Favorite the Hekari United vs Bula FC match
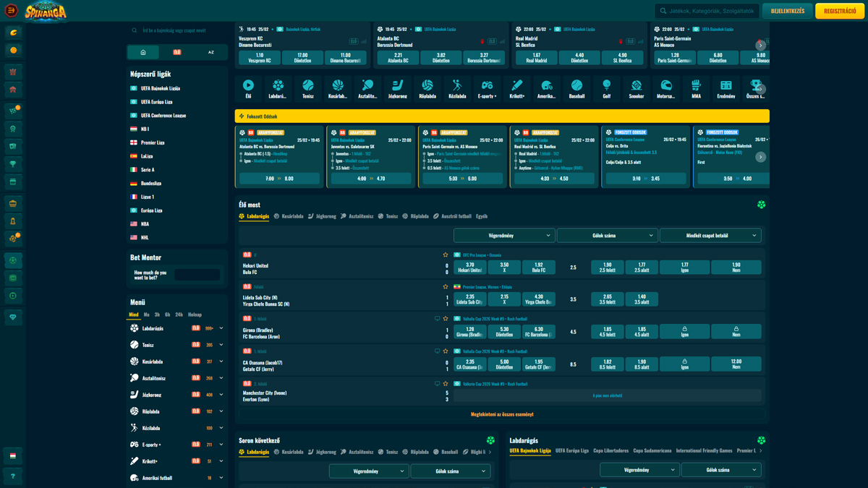Viewport: 868px width, 488px height. (x=446, y=255)
